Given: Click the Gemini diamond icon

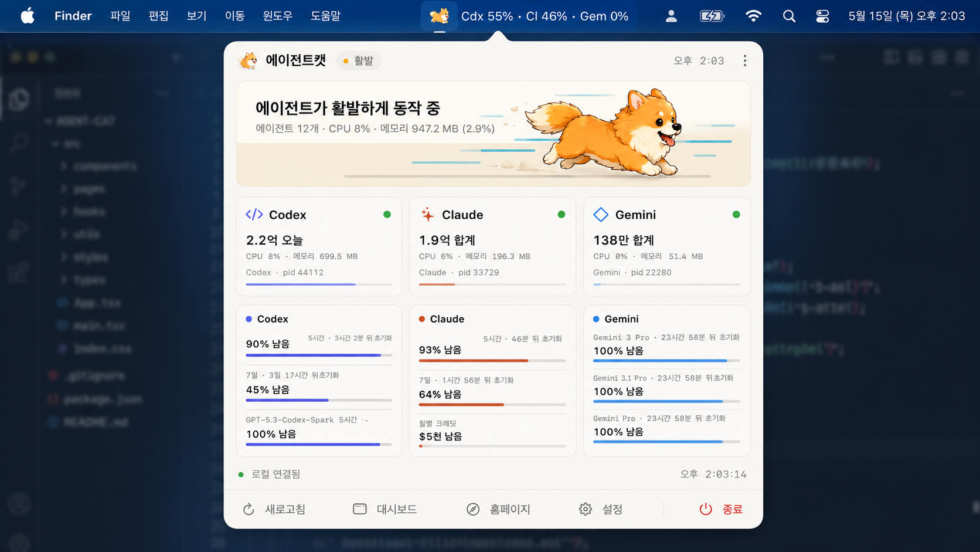Looking at the screenshot, I should (x=601, y=215).
